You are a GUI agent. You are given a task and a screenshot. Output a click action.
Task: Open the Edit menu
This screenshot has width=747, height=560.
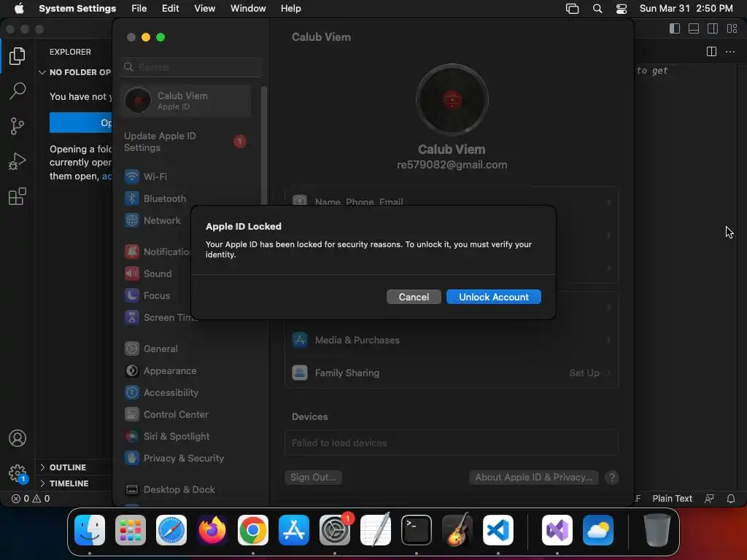(x=170, y=9)
